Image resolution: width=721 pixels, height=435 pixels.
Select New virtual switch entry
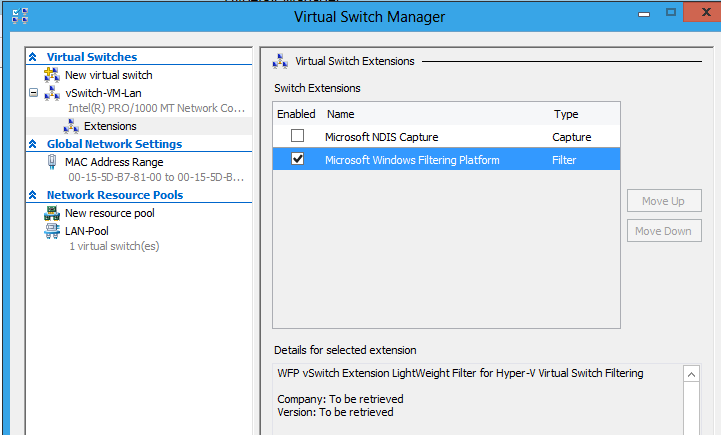[109, 75]
